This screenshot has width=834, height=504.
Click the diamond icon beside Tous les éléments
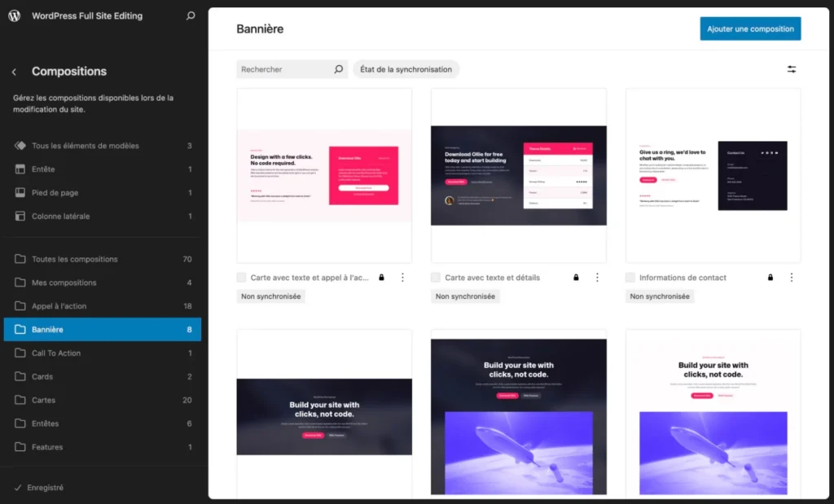tap(20, 146)
